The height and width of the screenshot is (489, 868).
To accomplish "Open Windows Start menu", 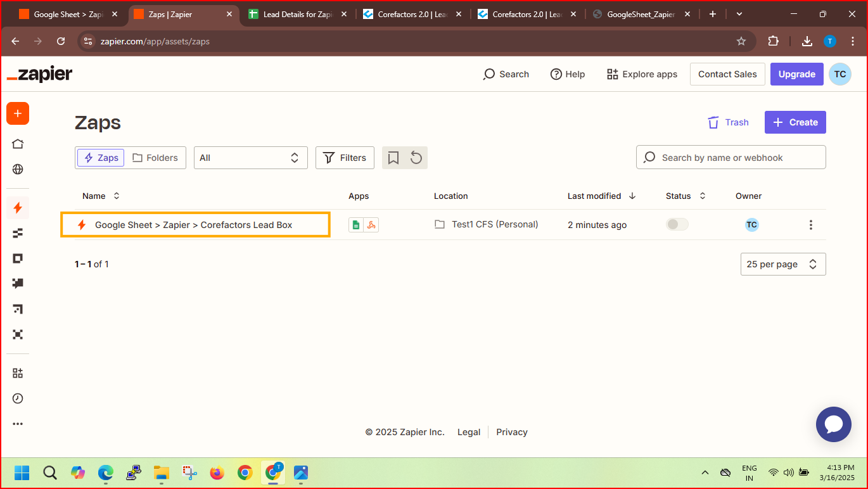I will point(22,473).
